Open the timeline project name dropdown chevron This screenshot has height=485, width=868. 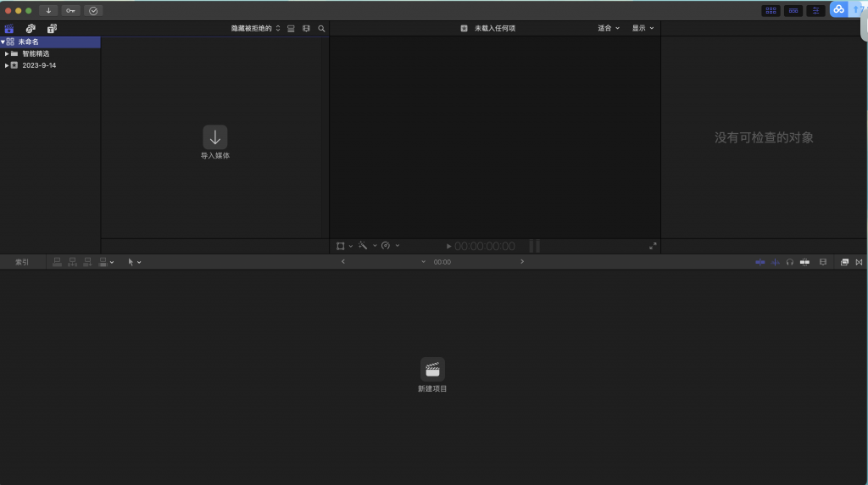pyautogui.click(x=424, y=262)
